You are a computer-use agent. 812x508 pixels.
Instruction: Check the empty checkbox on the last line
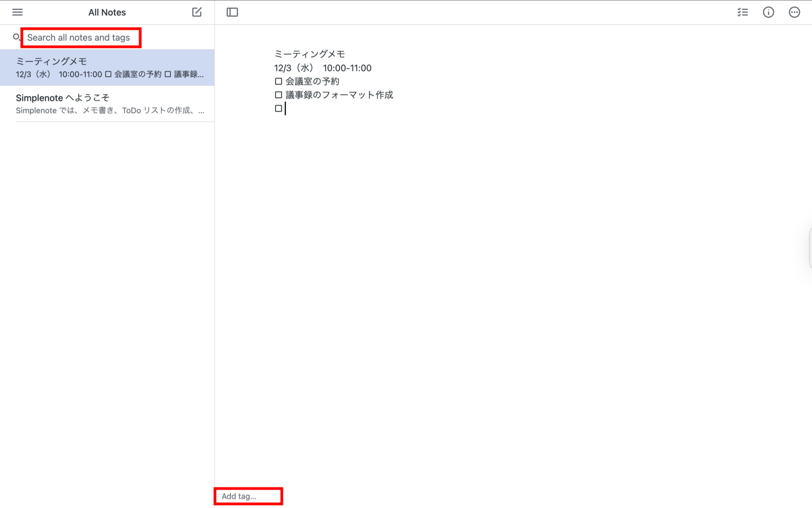coord(279,108)
